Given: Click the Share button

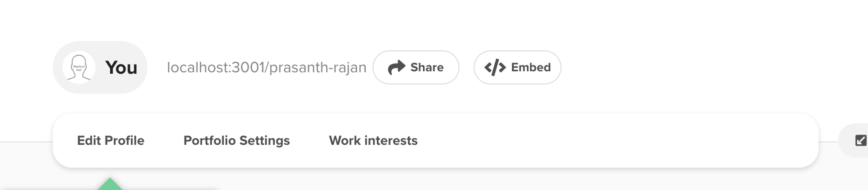Looking at the screenshot, I should (416, 67).
